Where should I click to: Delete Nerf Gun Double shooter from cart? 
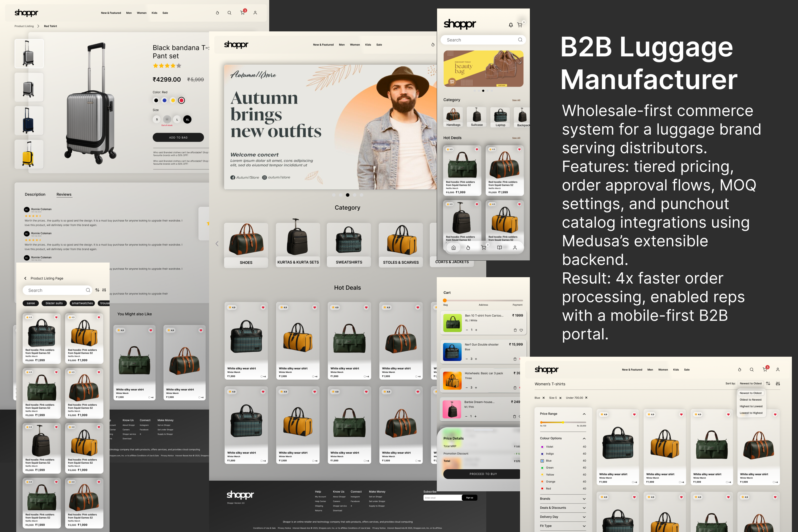pyautogui.click(x=515, y=359)
